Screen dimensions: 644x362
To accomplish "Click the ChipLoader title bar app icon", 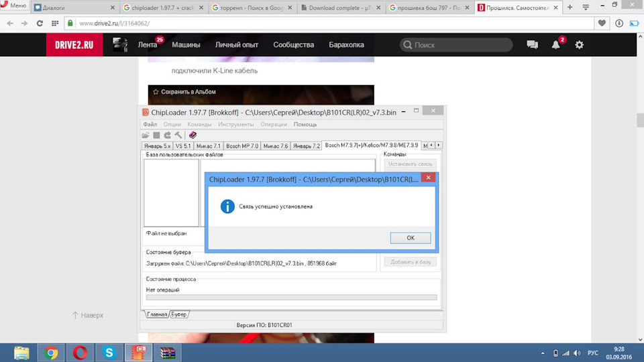I will pyautogui.click(x=146, y=113).
